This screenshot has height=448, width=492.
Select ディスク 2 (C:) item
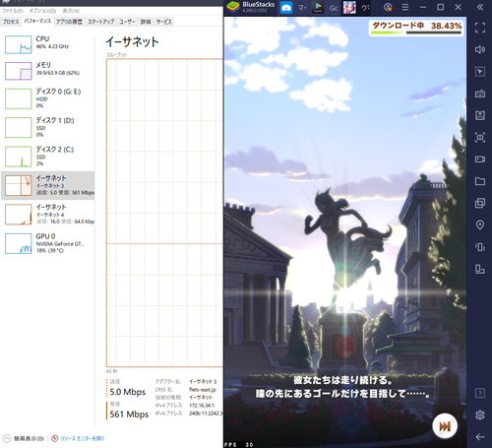click(48, 157)
